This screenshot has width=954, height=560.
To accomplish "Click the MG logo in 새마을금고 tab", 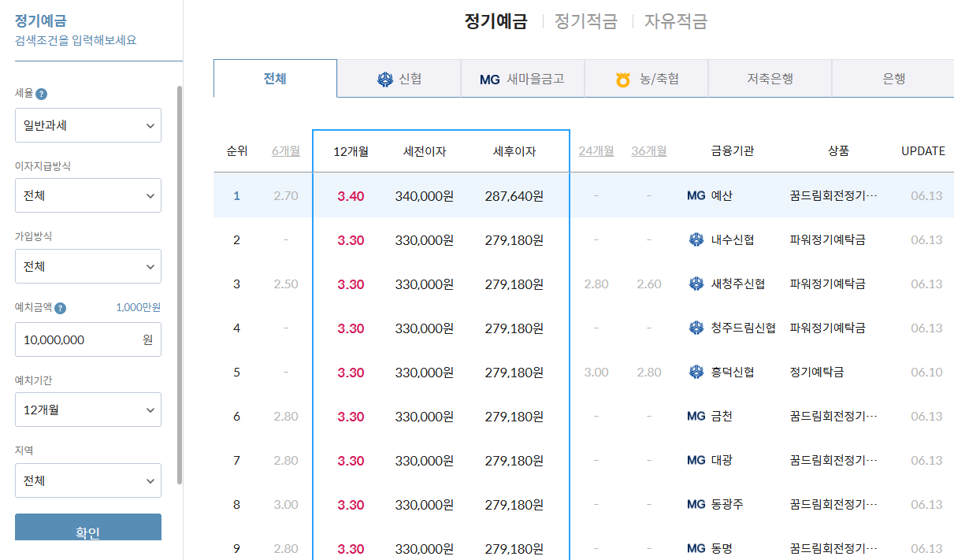I will tap(490, 80).
